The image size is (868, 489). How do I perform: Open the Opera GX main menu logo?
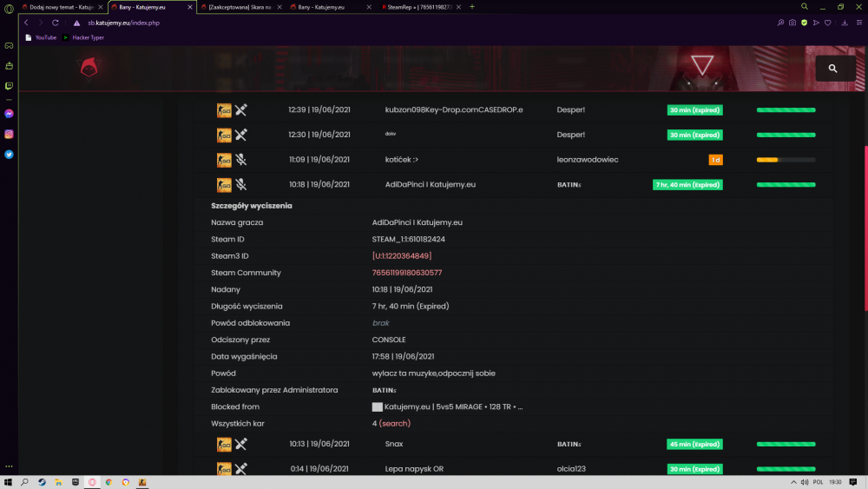[x=9, y=9]
